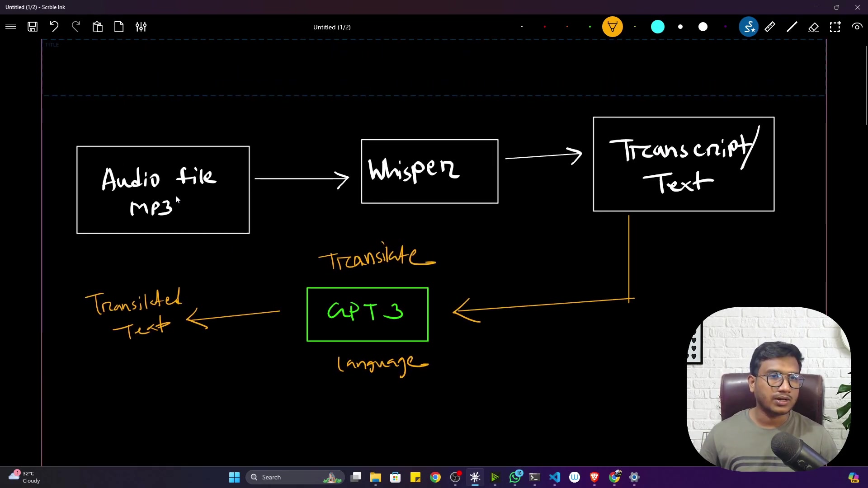
Task: Pick the medium white pen preset
Action: (680, 27)
